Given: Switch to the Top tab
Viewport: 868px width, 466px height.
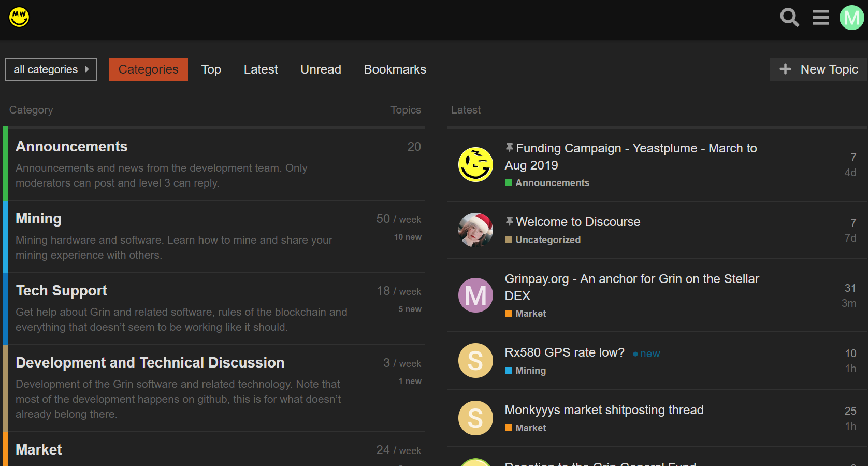Looking at the screenshot, I should point(211,69).
